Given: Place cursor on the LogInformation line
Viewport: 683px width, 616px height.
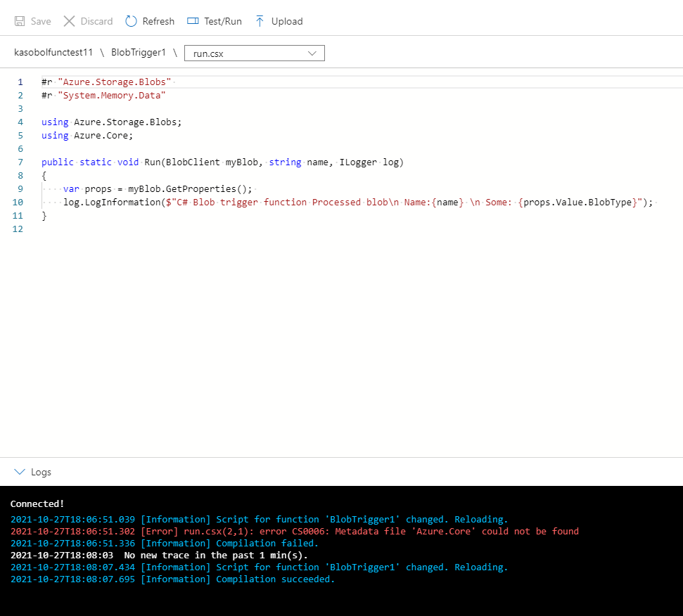Looking at the screenshot, I should [x=281, y=202].
